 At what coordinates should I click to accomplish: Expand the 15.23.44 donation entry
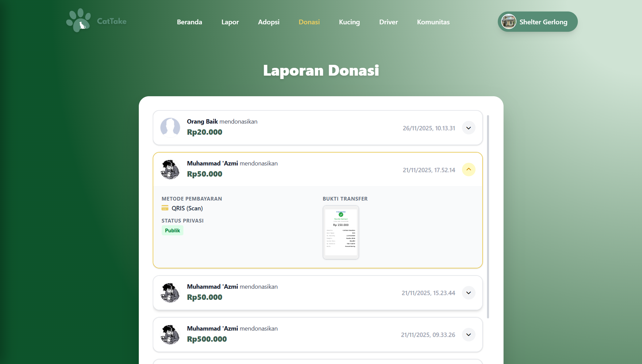[x=468, y=293]
